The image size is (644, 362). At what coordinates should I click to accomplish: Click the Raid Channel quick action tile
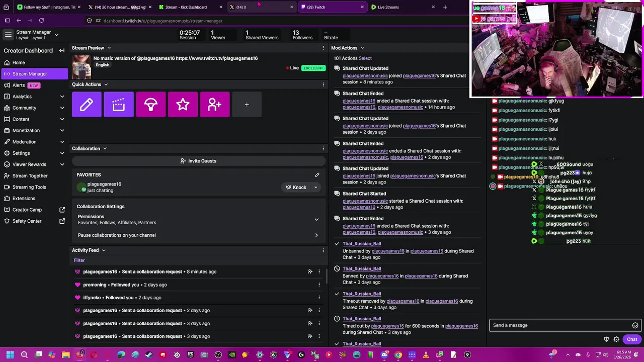click(150, 105)
